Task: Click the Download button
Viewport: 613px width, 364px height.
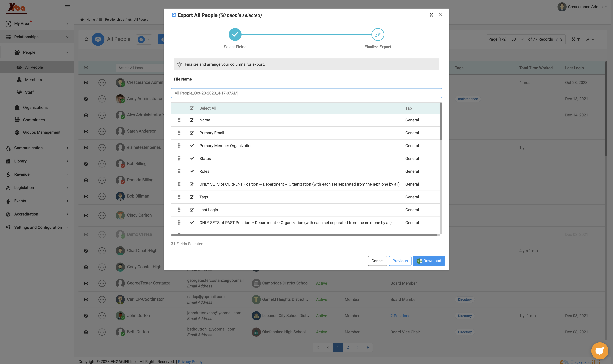Action: 429,261
